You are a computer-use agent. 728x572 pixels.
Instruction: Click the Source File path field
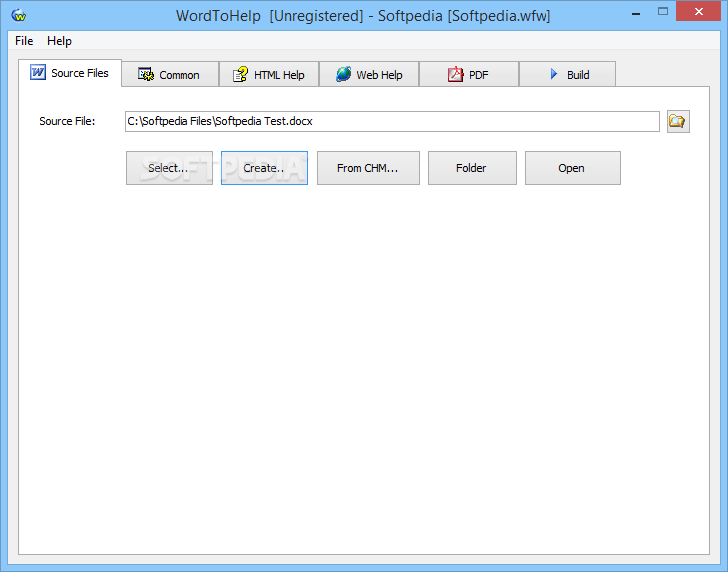(392, 122)
